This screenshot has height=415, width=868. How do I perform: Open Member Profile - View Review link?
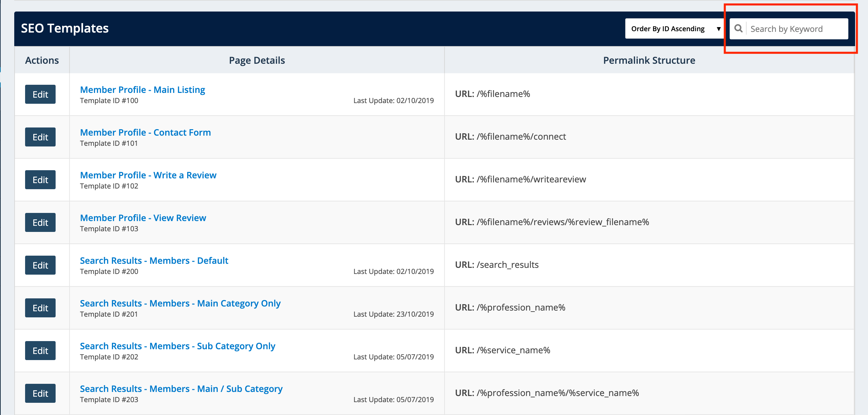[x=143, y=218]
